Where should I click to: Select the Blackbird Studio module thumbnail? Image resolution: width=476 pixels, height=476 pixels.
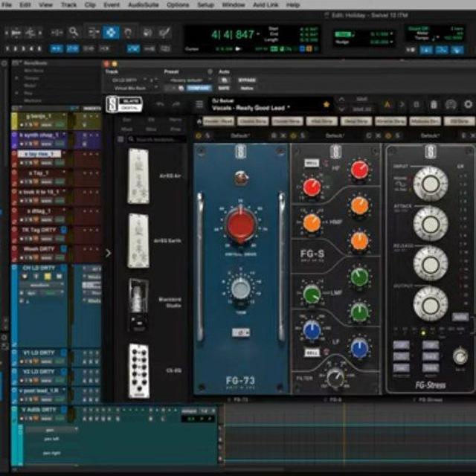click(x=138, y=305)
